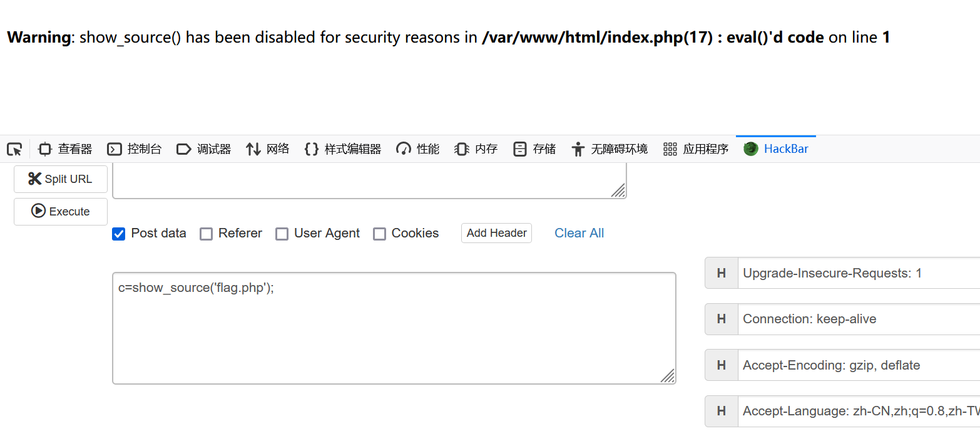Click the Split URL button
The width and height of the screenshot is (980, 431).
tap(61, 179)
